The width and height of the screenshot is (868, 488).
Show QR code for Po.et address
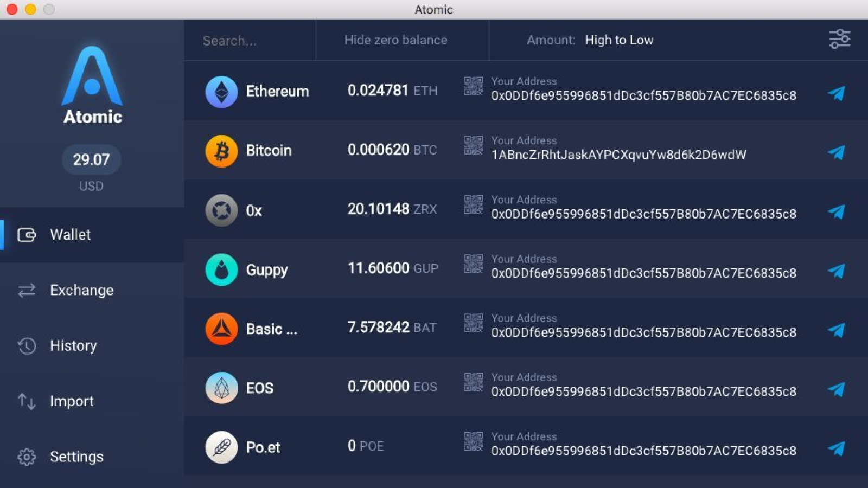(474, 441)
